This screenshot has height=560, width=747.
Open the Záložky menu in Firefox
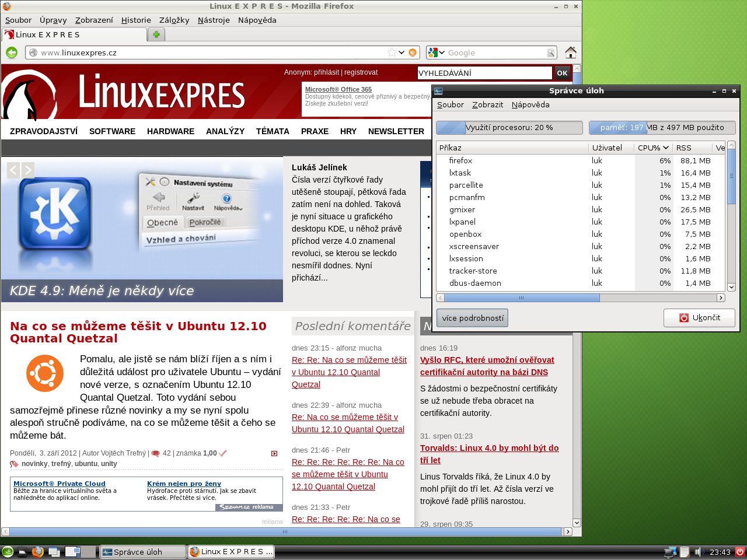pos(174,20)
